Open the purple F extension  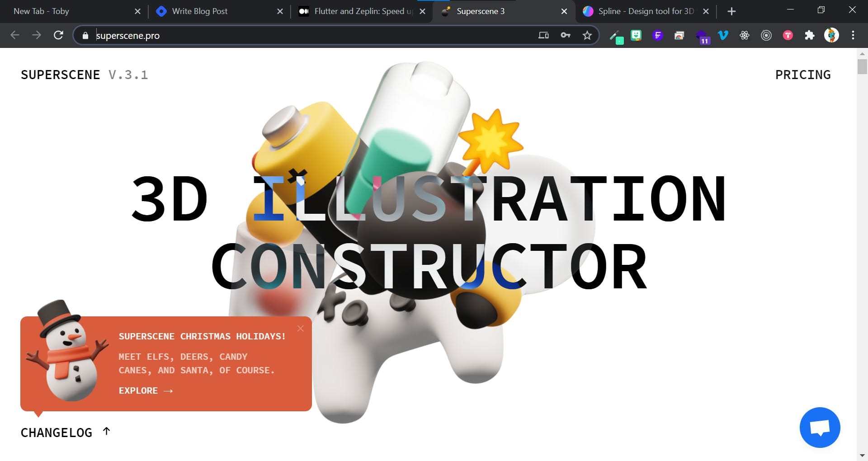point(658,35)
